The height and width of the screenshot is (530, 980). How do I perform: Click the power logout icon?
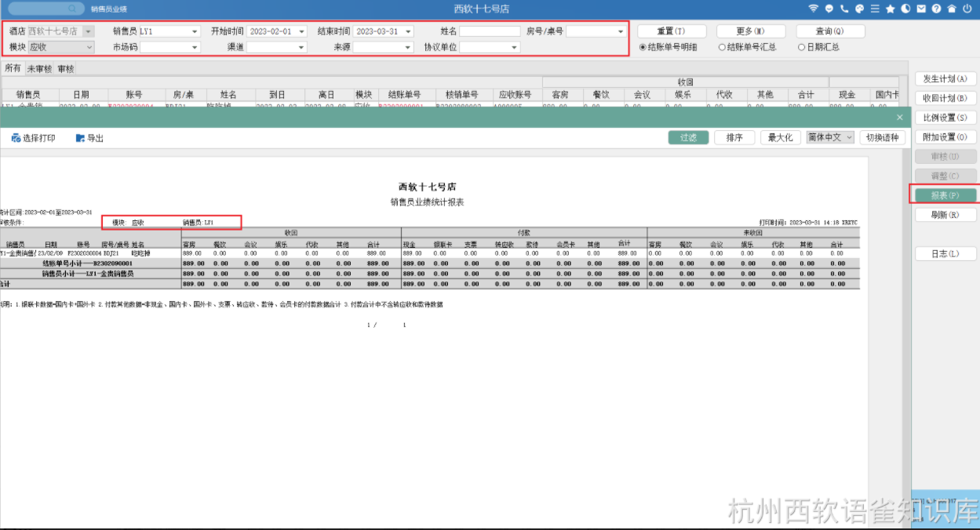pyautogui.click(x=967, y=9)
